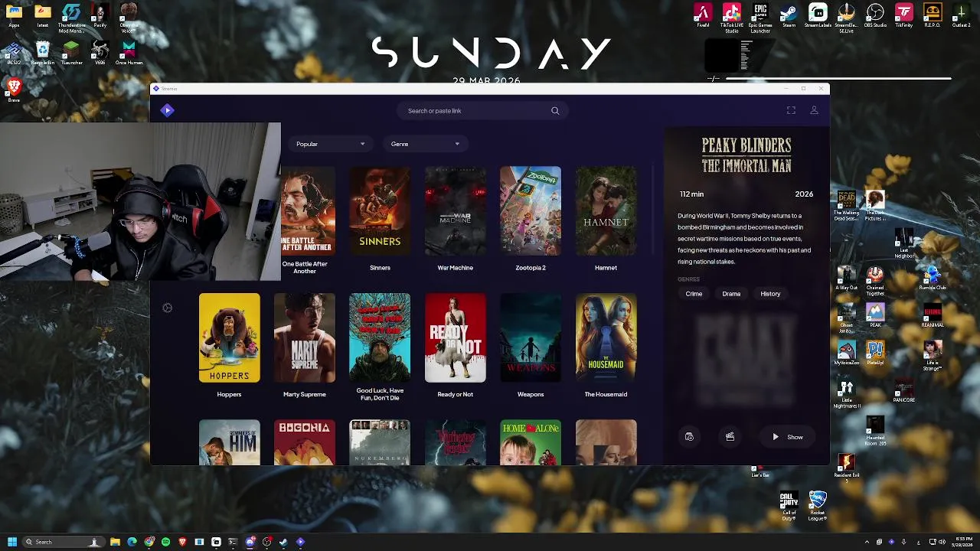Select the Hamnet movie poster
Image resolution: width=980 pixels, height=551 pixels.
coord(606,211)
